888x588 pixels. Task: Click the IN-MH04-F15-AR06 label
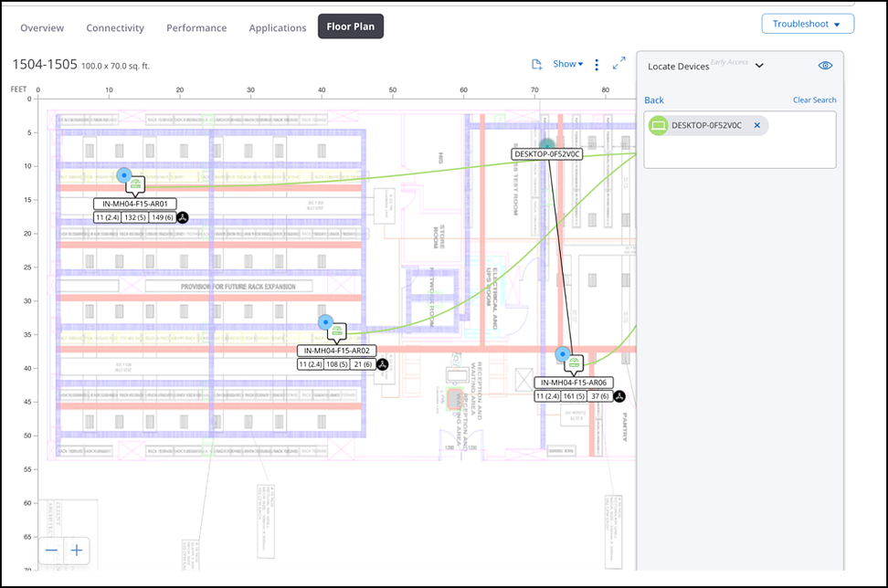(x=573, y=383)
